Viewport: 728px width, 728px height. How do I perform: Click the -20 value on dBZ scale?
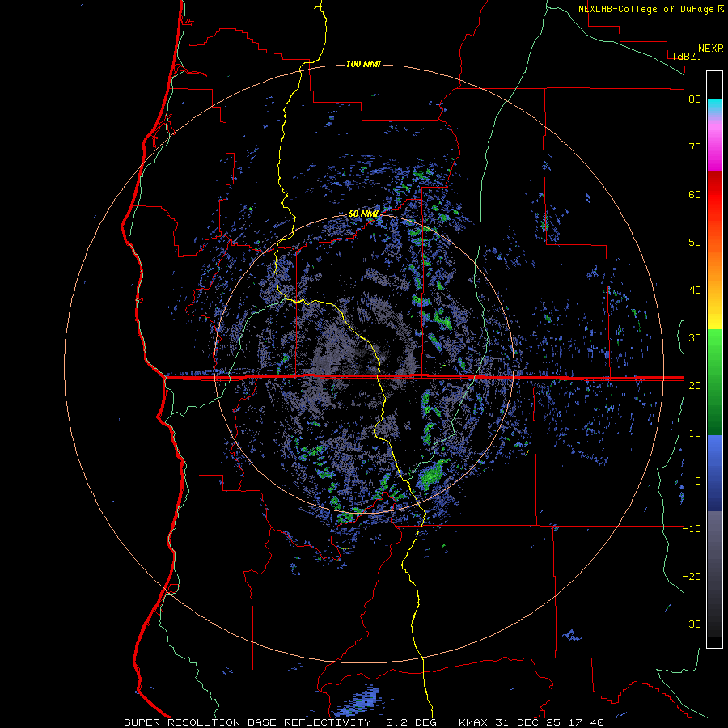692,576
